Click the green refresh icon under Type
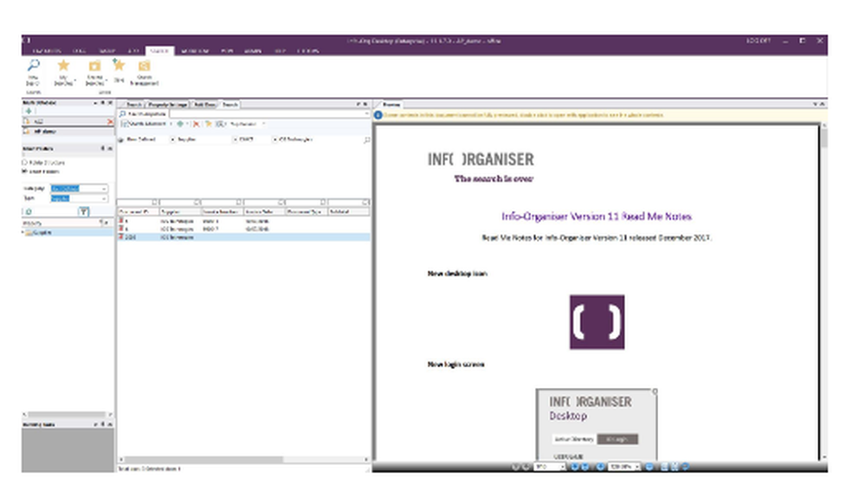The height and width of the screenshot is (504, 866). coord(29,211)
